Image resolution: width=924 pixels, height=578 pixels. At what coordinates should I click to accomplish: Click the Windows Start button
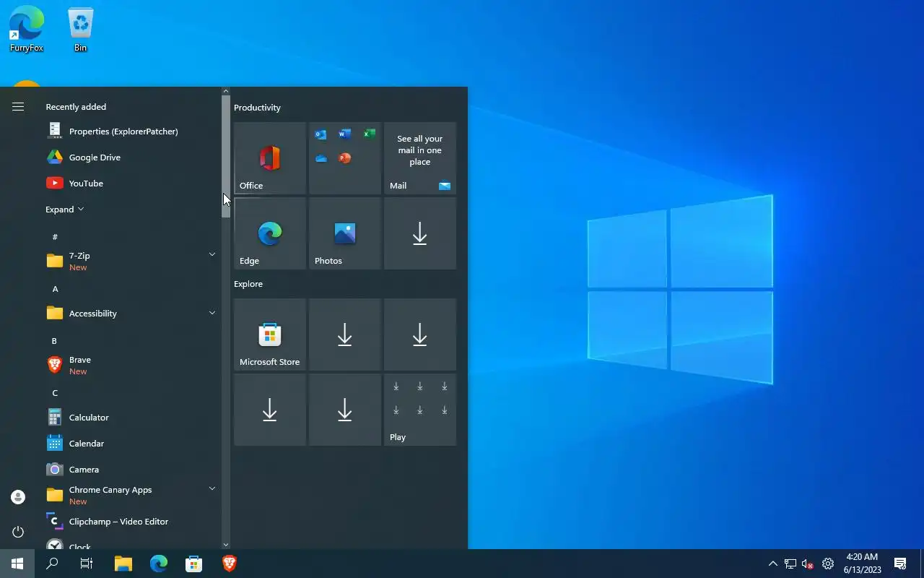click(x=17, y=564)
